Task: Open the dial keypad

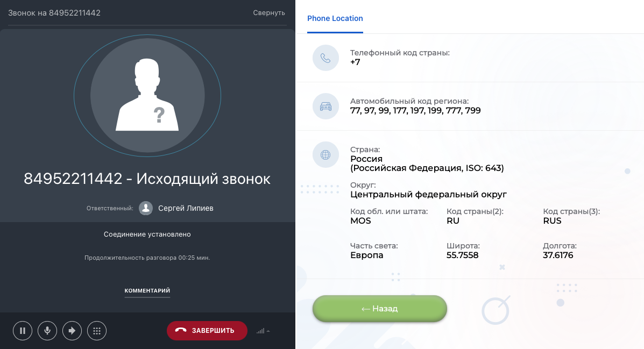Action: (97, 331)
